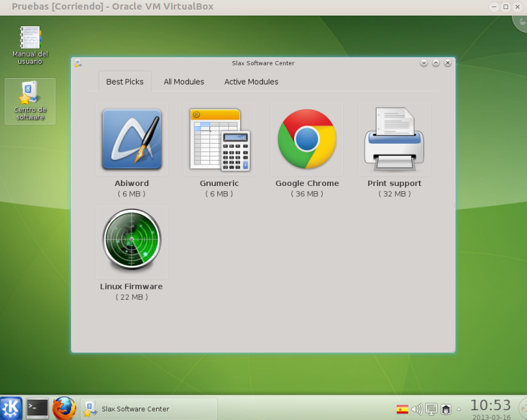Open the KDE application launcher menu
The image size is (527, 420).
pos(11,408)
